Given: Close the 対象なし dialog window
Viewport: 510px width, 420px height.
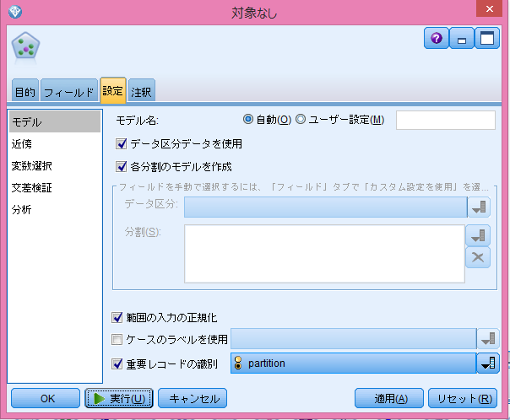Looking at the screenshot, I should point(490,8).
